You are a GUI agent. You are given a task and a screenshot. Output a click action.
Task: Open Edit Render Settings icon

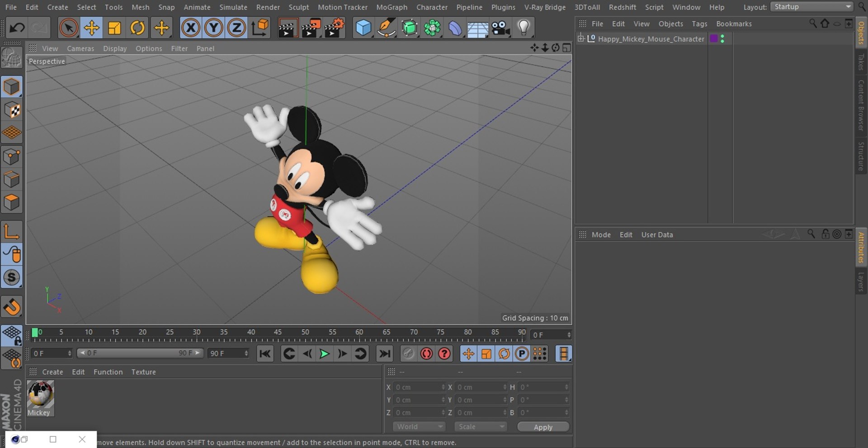(335, 28)
